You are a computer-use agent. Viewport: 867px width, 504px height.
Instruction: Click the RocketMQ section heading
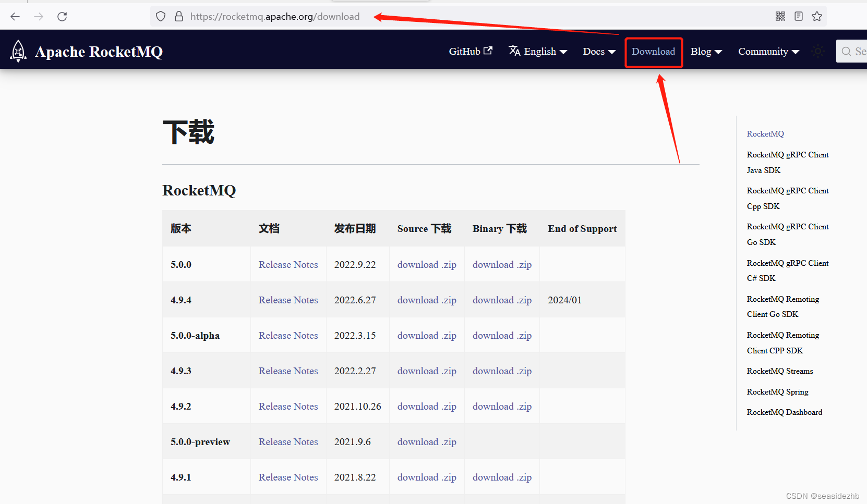click(x=199, y=190)
